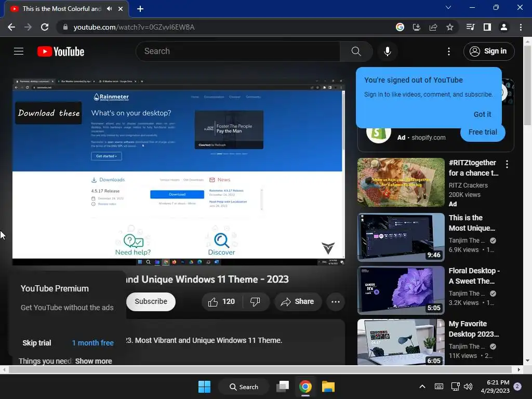Go to YouTube home via logo
This screenshot has width=532, height=399.
pos(61,51)
